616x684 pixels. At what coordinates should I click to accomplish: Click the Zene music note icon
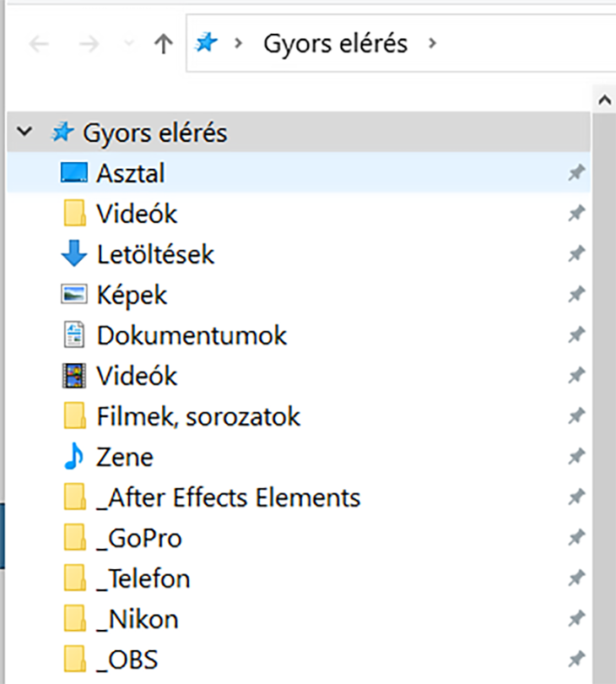[73, 456]
